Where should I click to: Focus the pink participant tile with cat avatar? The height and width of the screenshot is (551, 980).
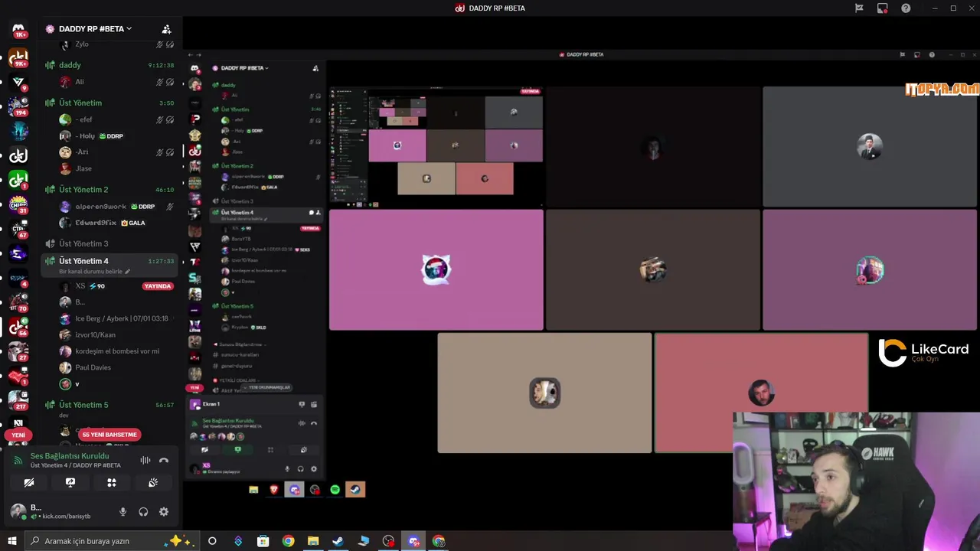pos(436,269)
